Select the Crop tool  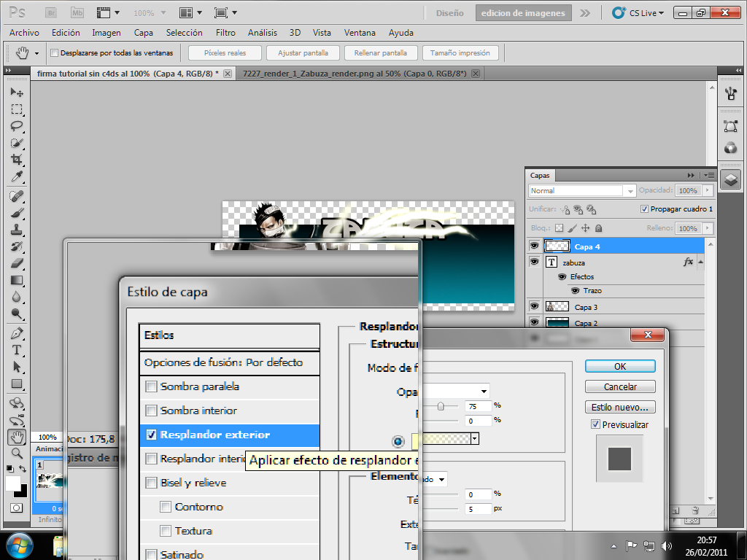17,160
